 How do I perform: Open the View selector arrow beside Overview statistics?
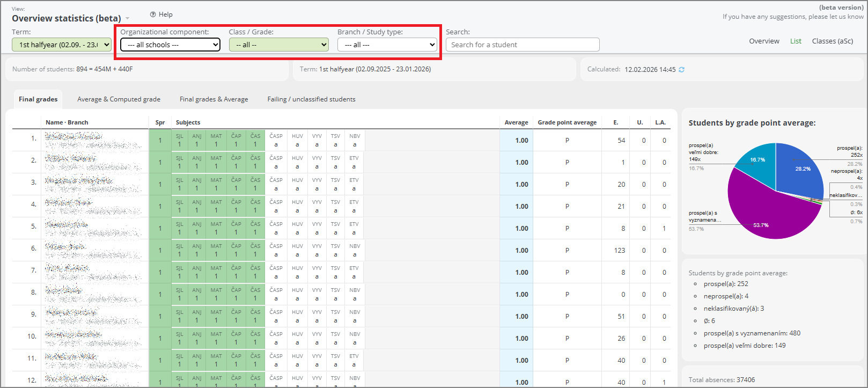pos(128,19)
